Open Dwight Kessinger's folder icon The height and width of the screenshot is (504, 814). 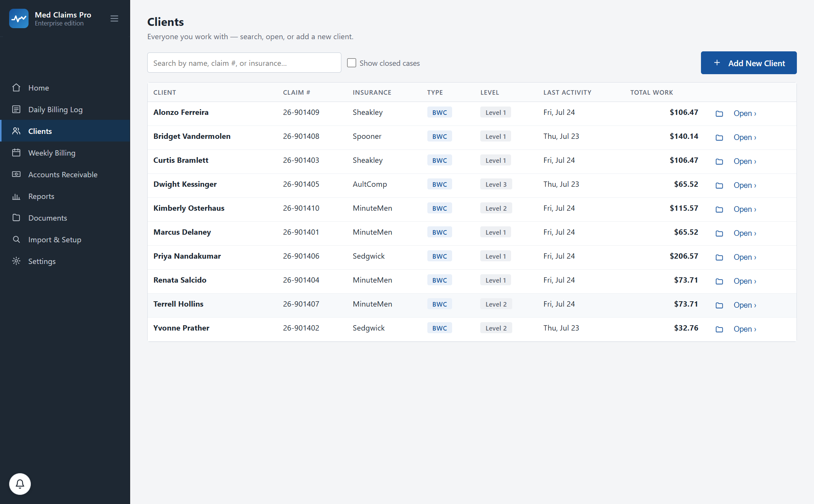[719, 186]
